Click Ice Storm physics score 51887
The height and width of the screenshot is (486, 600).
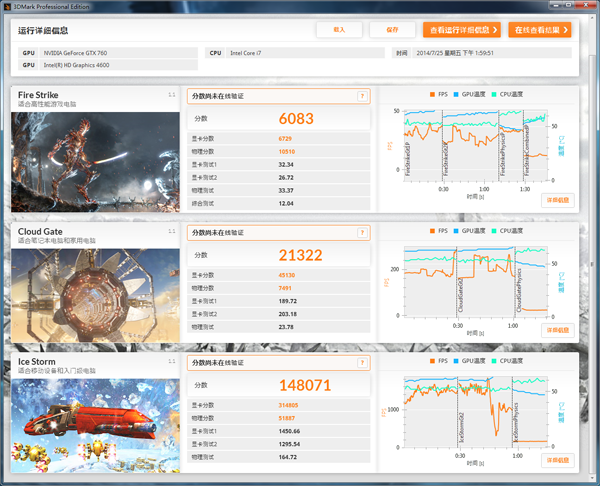coord(287,418)
